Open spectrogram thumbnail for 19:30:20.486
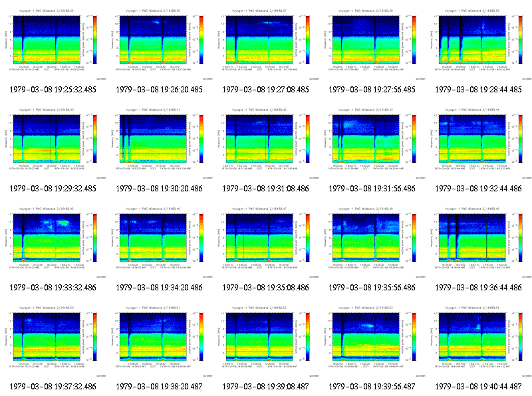532x396 pixels. point(160,143)
